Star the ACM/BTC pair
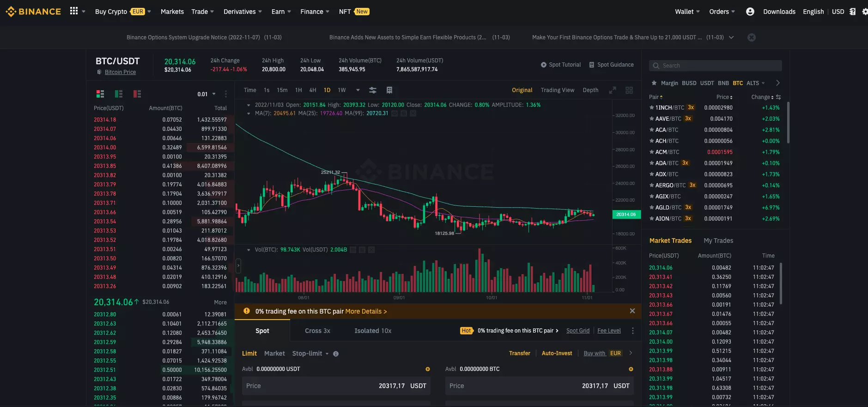This screenshot has width=868, height=407. pyautogui.click(x=652, y=152)
